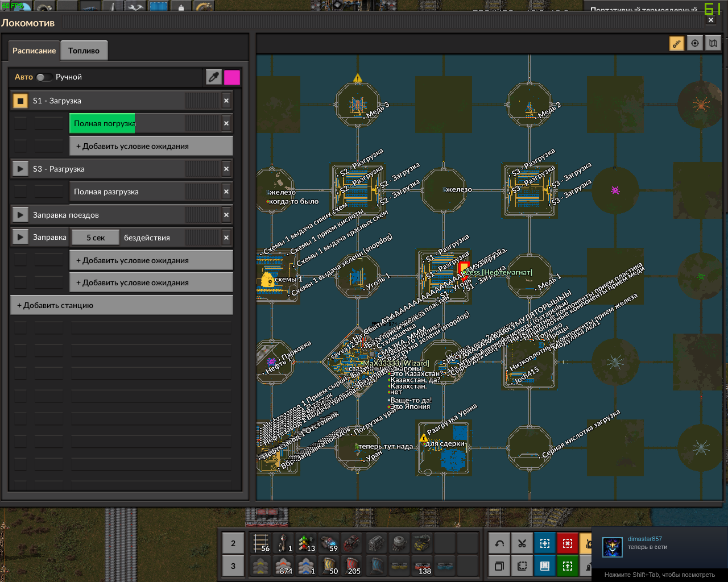Select the rail signal item with count 13
The height and width of the screenshot is (582, 728).
click(307, 543)
